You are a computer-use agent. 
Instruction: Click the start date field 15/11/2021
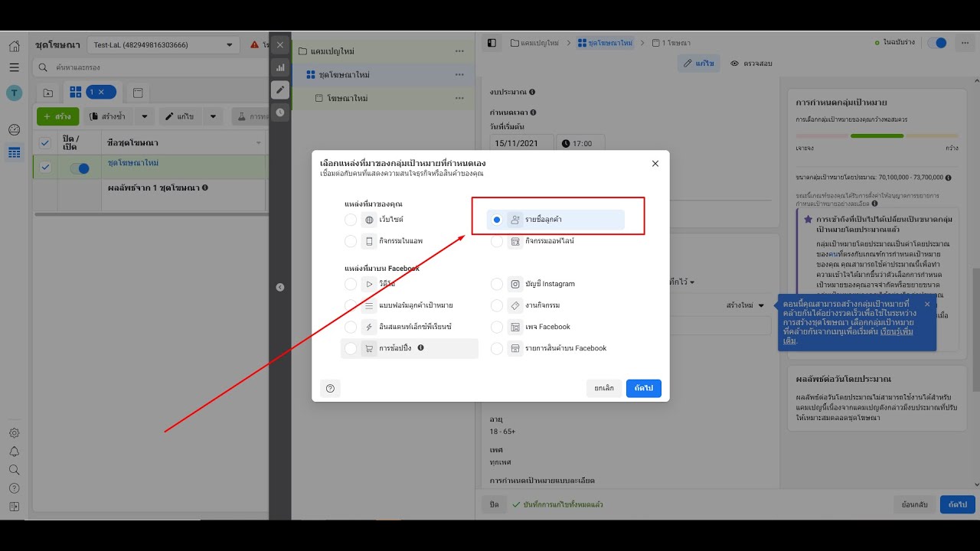pyautogui.click(x=521, y=143)
